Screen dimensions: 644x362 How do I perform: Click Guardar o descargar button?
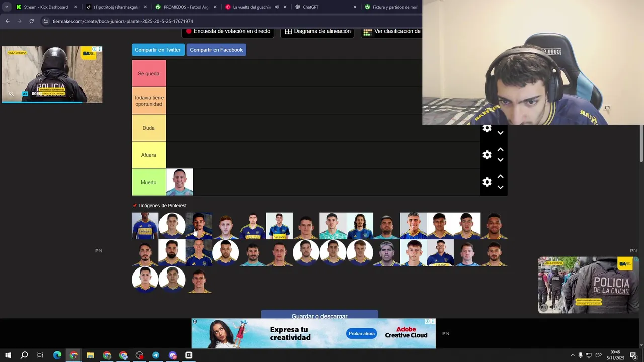tap(319, 315)
